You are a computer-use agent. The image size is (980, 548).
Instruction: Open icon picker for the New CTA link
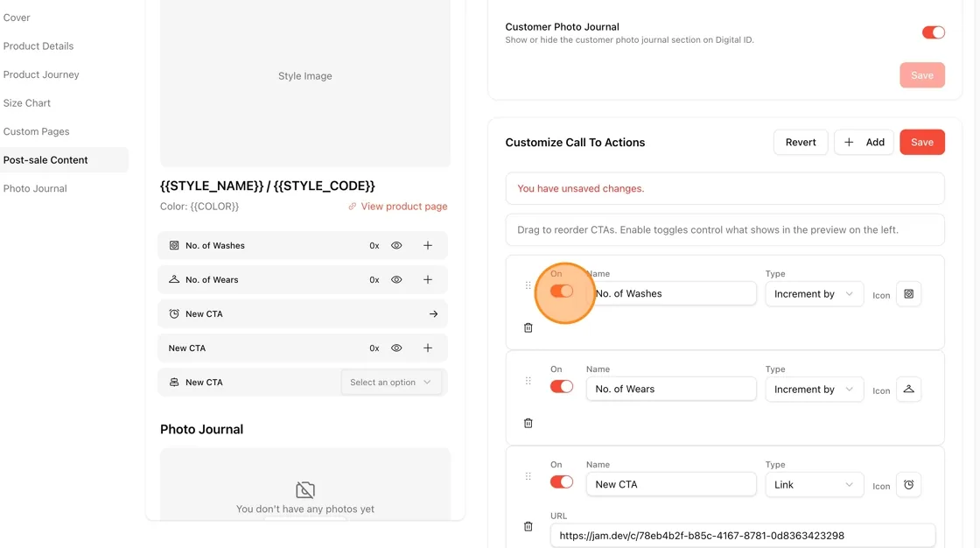pos(909,485)
